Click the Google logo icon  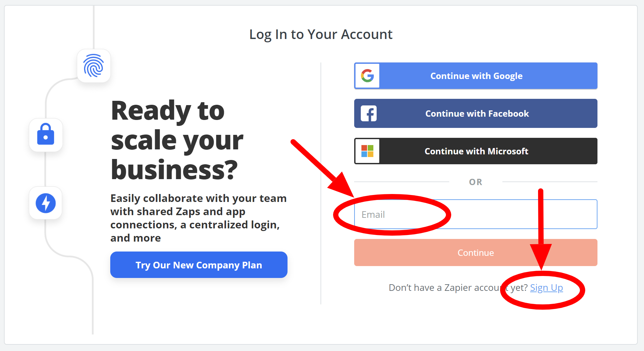click(x=367, y=76)
